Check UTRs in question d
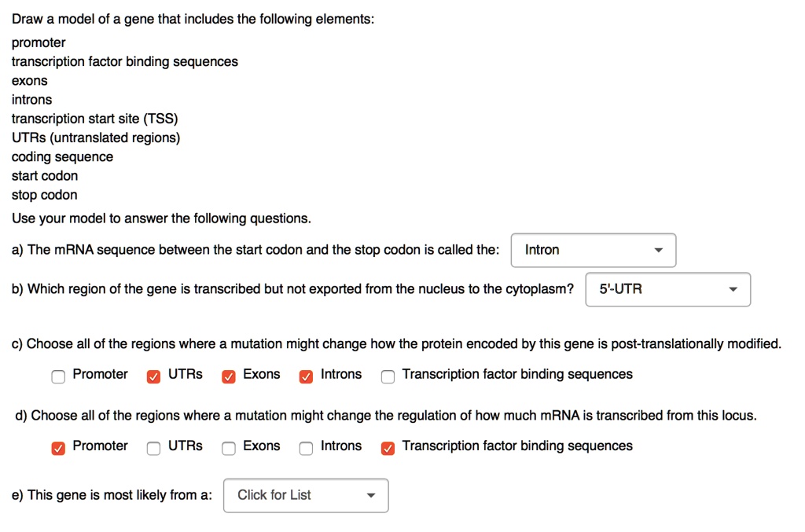Screen dimensions: 805x532 coord(153,448)
